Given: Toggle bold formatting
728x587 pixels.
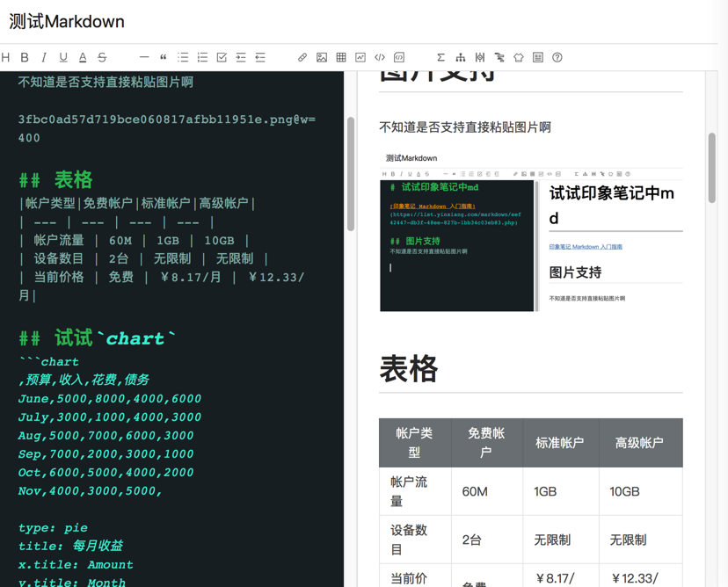Looking at the screenshot, I should pos(25,57).
